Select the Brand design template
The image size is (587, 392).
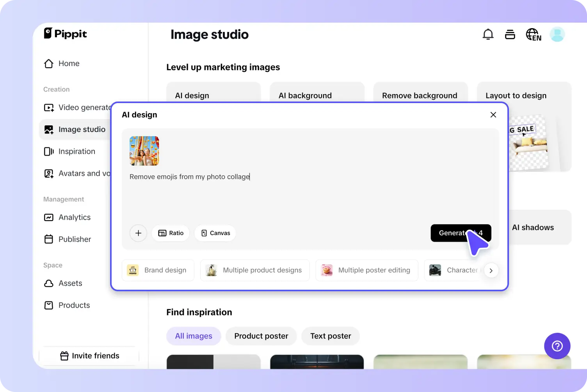(x=158, y=270)
